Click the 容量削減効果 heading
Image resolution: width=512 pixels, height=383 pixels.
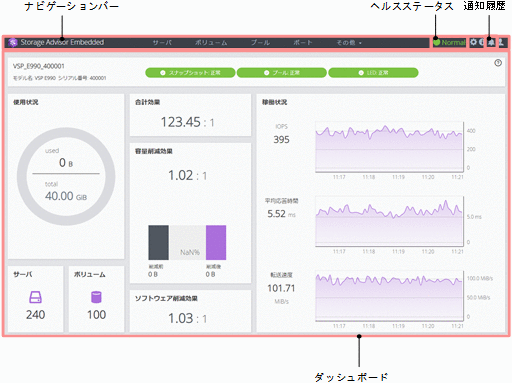coord(154,151)
